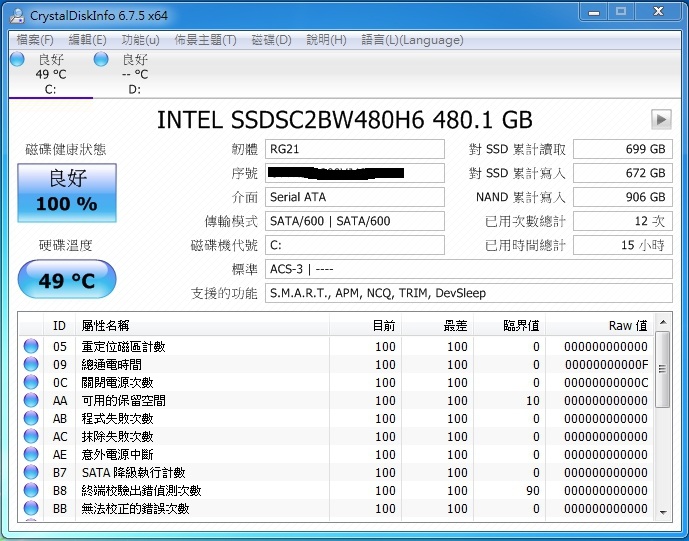Click power on count value 12 次
The width and height of the screenshot is (689, 541).
(623, 221)
